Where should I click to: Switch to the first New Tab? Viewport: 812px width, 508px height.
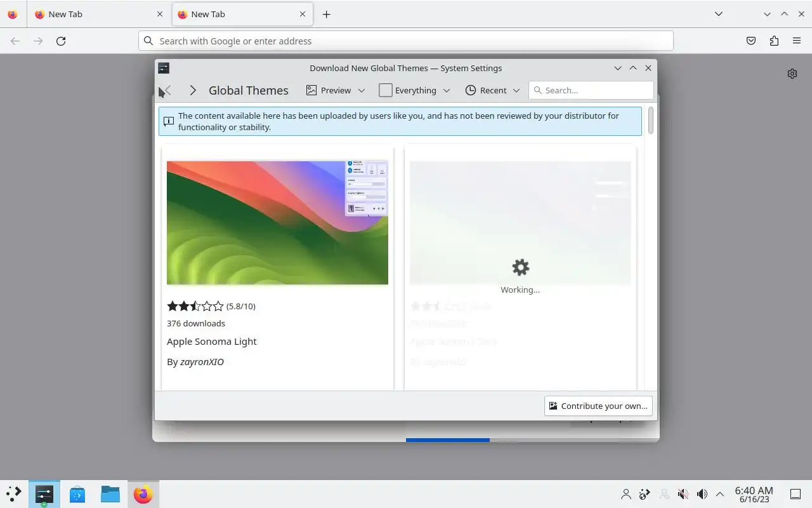pos(99,14)
